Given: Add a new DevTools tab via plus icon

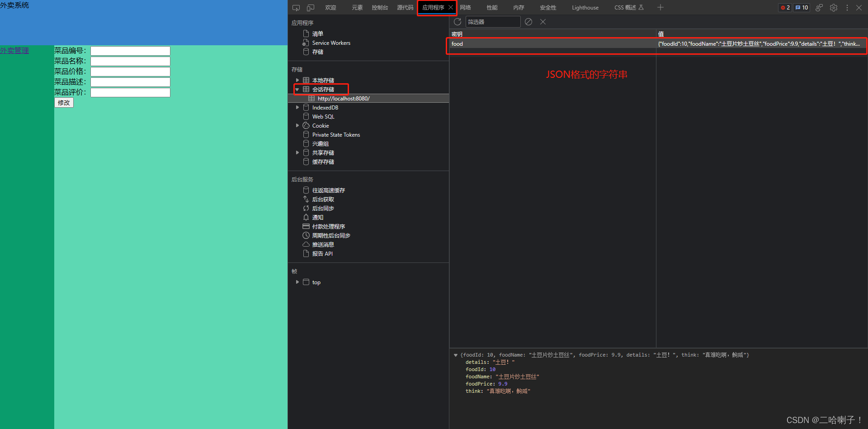Looking at the screenshot, I should tap(660, 7).
